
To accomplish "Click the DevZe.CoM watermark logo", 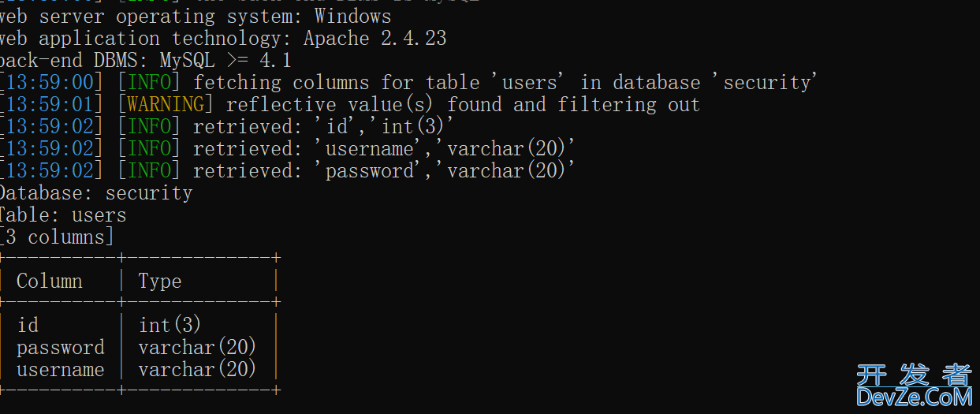I will click(914, 385).
